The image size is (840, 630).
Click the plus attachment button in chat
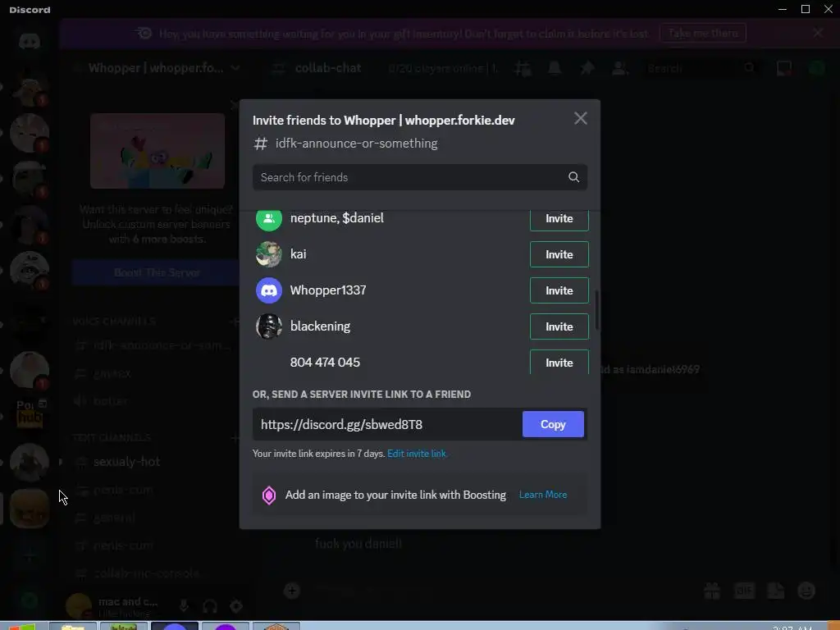291,591
